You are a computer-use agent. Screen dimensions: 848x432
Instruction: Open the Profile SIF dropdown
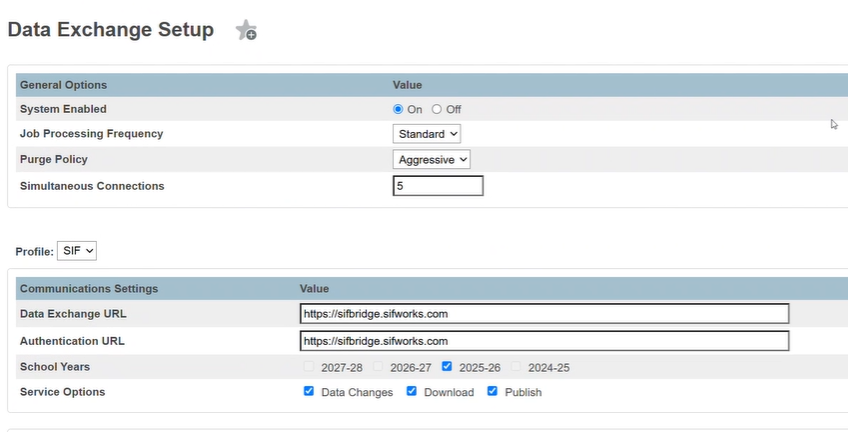point(77,251)
